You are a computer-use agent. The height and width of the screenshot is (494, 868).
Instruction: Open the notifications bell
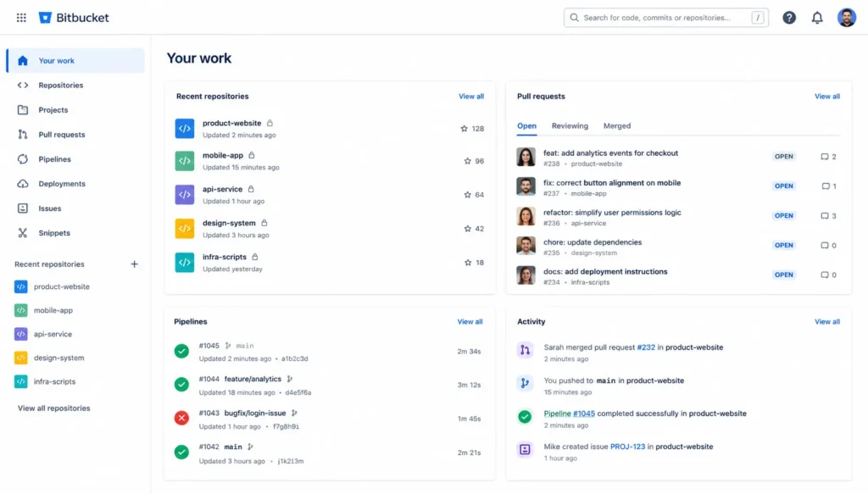click(x=817, y=18)
